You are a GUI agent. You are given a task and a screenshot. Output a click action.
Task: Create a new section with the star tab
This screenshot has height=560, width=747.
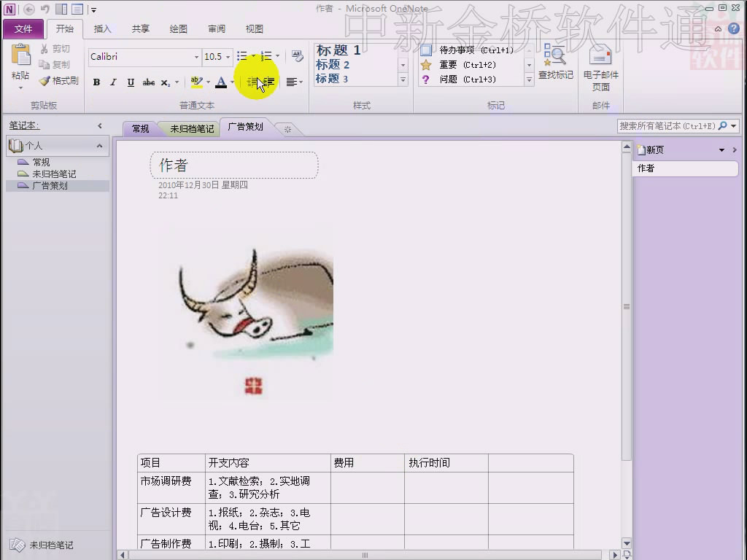point(287,129)
